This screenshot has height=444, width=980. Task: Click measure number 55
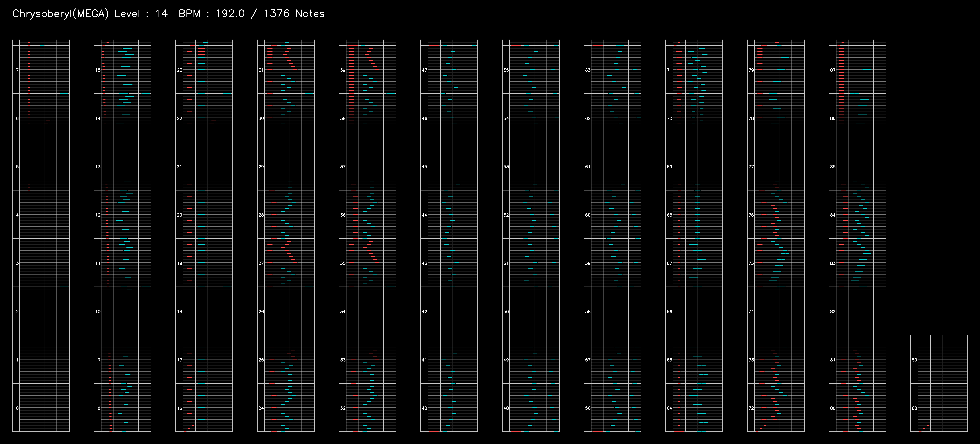coord(506,70)
